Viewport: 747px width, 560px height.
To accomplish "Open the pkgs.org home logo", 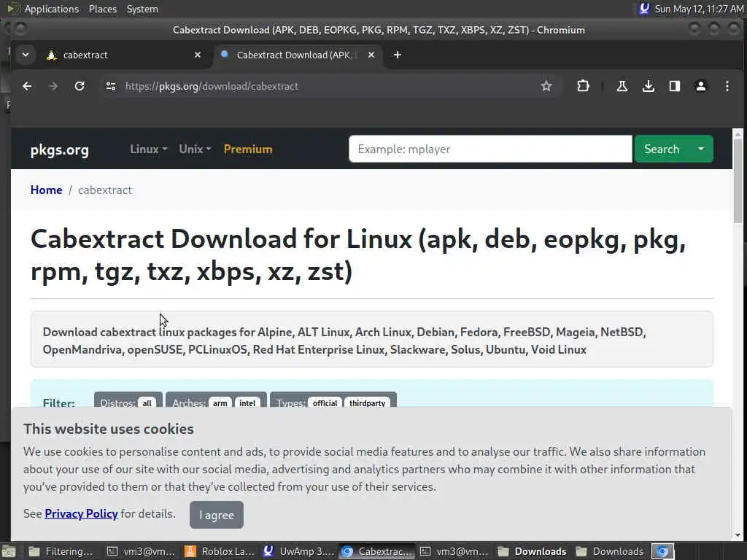I will pos(60,149).
